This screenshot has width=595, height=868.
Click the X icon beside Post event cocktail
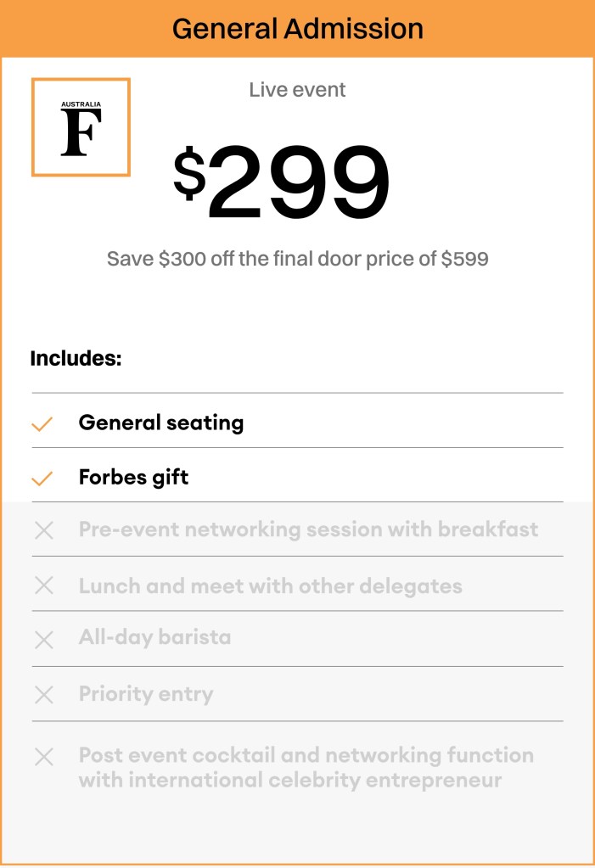pos(44,757)
